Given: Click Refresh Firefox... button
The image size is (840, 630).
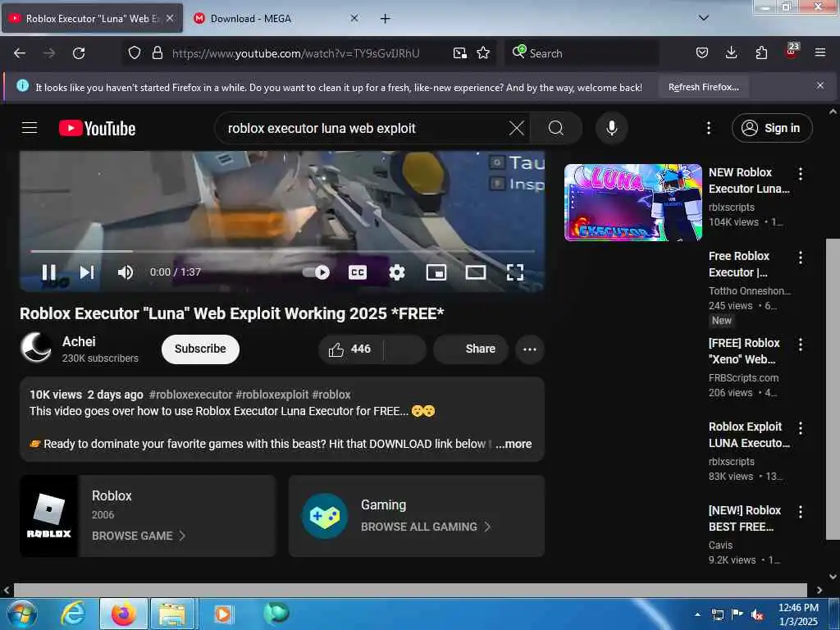Looking at the screenshot, I should click(x=703, y=87).
